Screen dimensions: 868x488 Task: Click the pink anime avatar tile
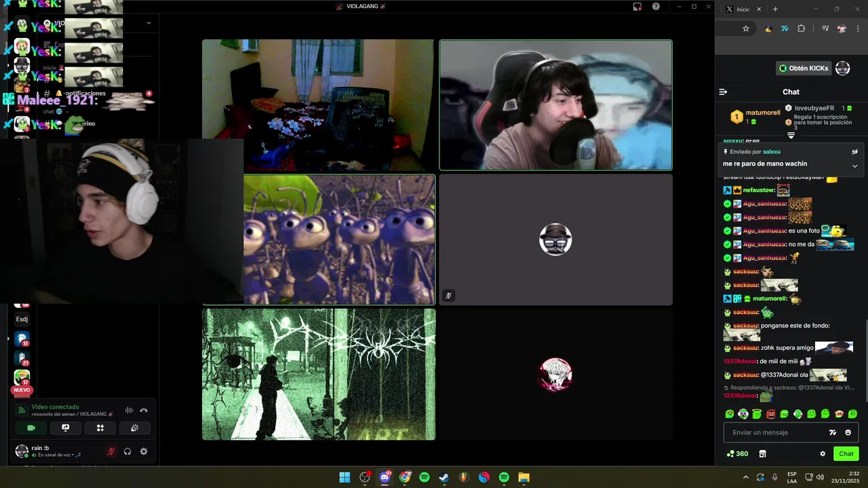coord(555,374)
